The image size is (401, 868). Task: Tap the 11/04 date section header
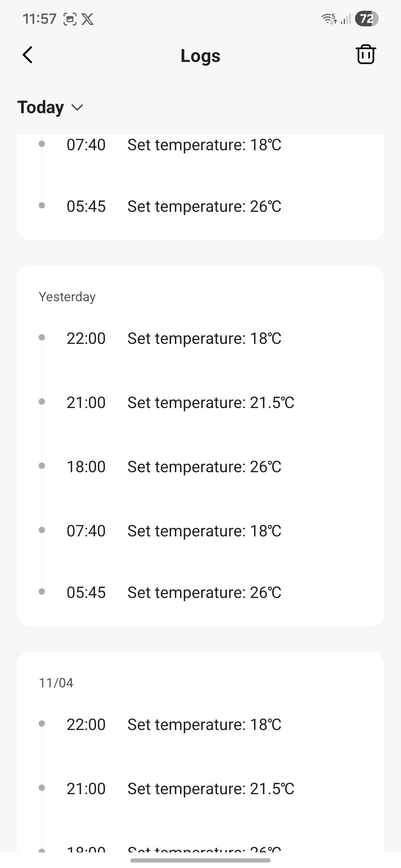[56, 683]
